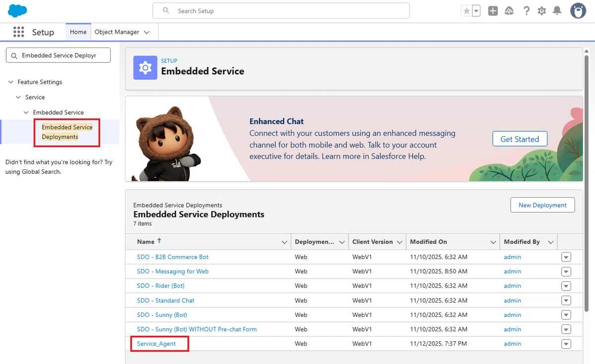The width and height of the screenshot is (595, 364).
Task: Collapse the Service tree node
Action: coord(18,98)
